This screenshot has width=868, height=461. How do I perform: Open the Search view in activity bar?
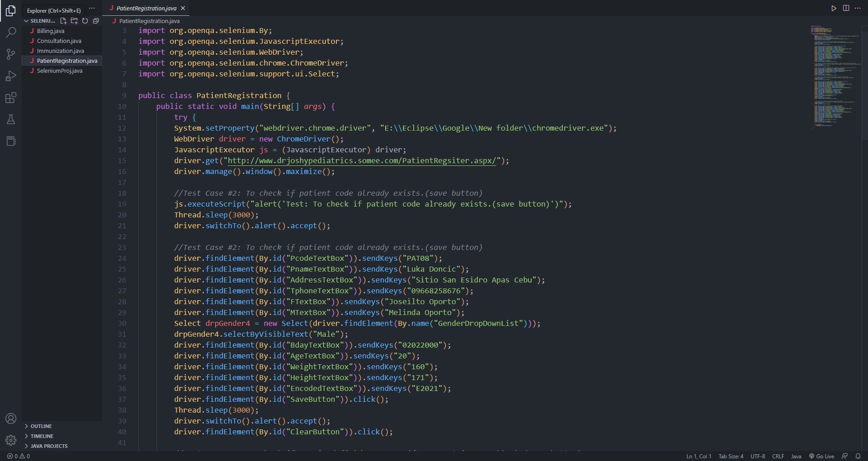[x=11, y=32]
